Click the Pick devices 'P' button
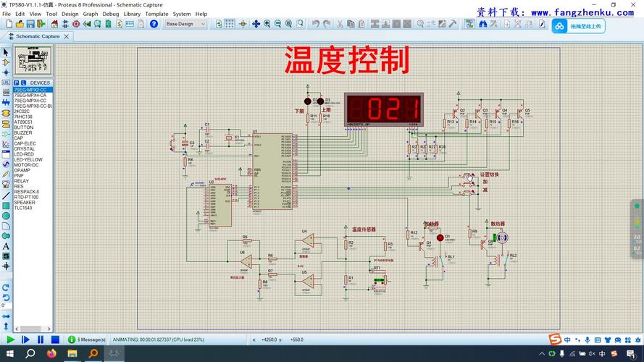The width and height of the screenshot is (644, 362). tap(16, 83)
